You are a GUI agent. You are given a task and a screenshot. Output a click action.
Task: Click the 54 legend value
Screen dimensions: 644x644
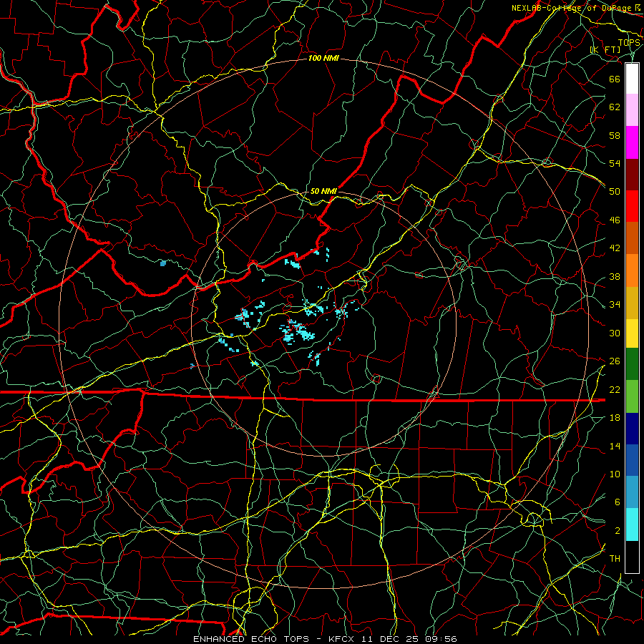click(615, 163)
